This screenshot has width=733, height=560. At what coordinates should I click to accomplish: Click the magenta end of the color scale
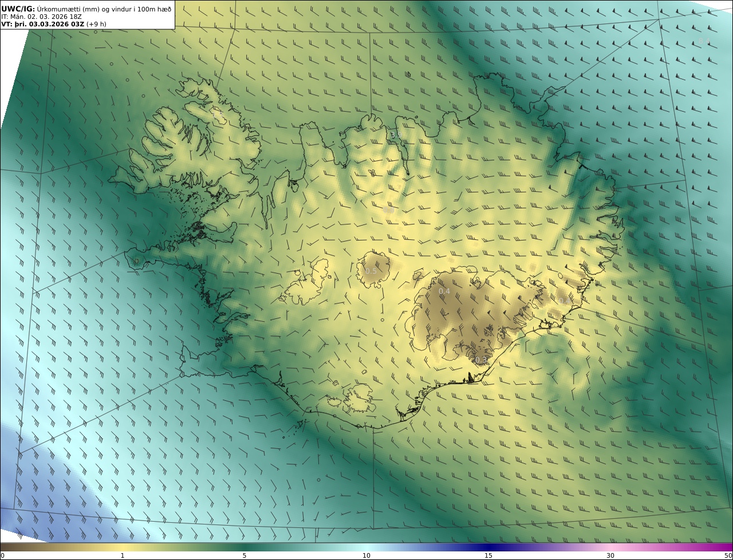[716, 547]
